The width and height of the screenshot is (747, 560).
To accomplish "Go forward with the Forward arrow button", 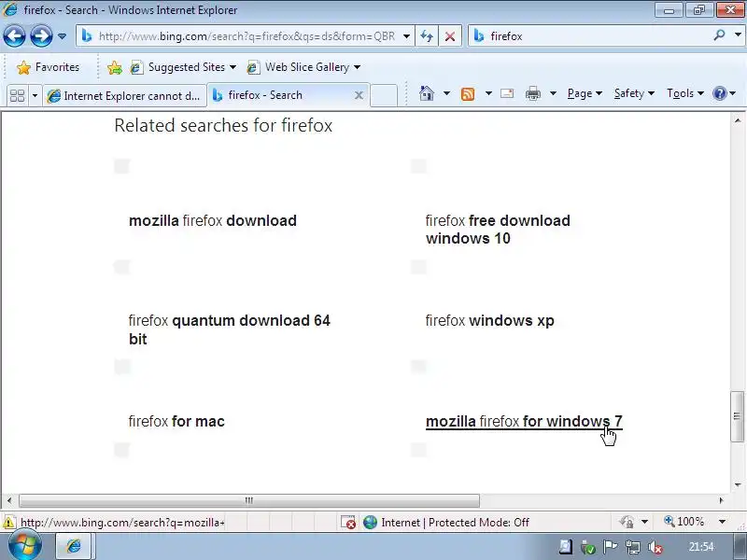I will (41, 36).
